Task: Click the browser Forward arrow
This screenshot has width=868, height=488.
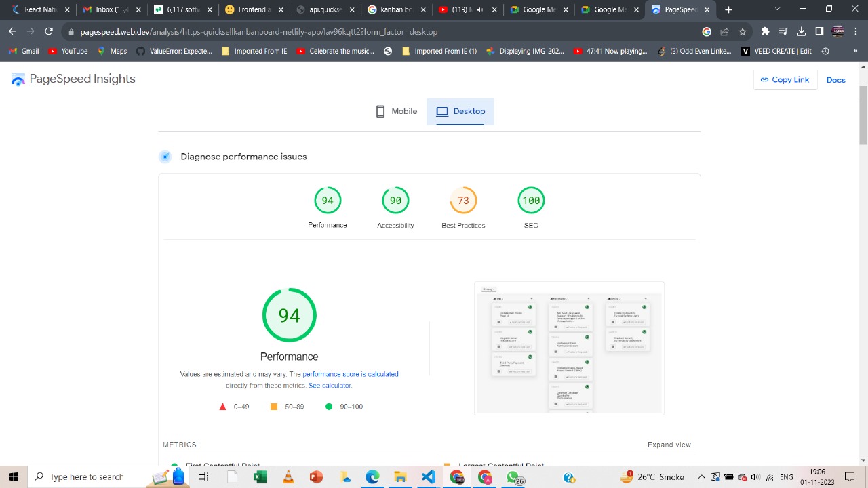Action: pos(31,31)
